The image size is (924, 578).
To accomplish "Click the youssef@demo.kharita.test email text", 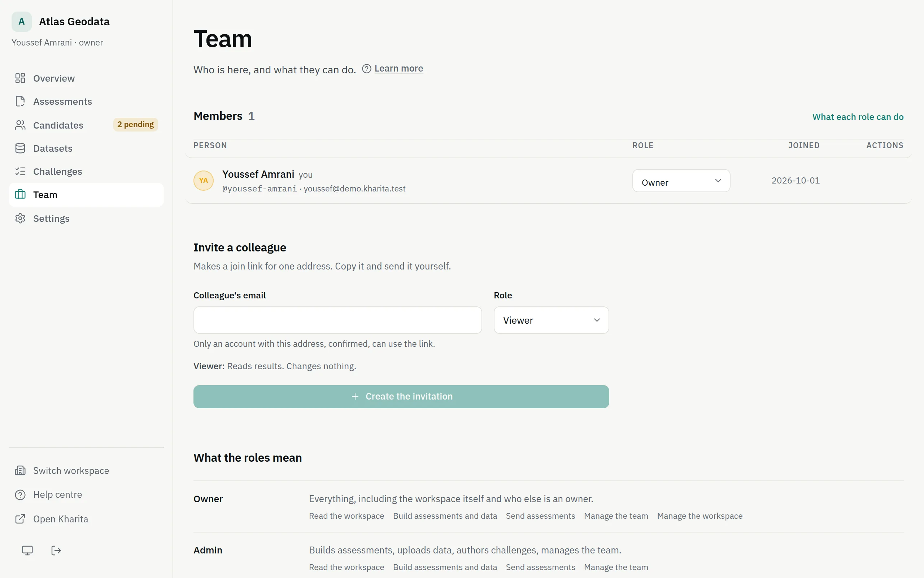I will point(354,189).
